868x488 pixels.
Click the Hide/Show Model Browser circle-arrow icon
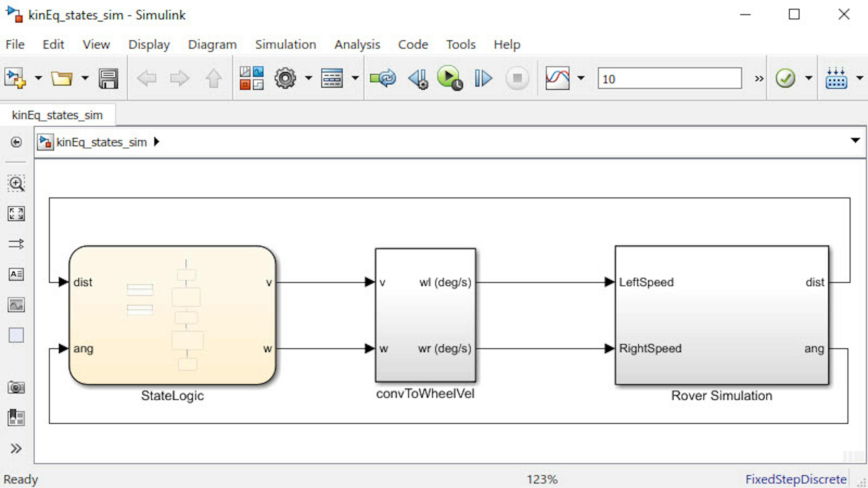click(x=16, y=142)
